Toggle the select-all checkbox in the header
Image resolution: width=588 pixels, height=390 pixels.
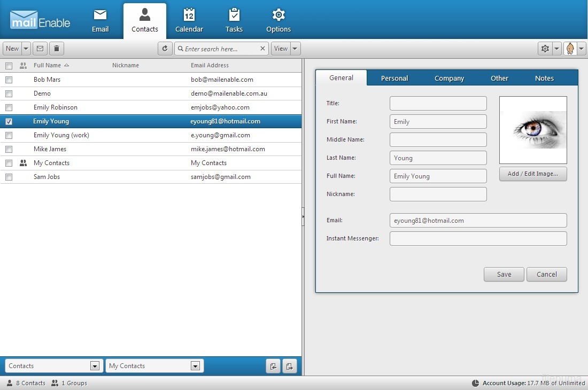[x=9, y=66]
